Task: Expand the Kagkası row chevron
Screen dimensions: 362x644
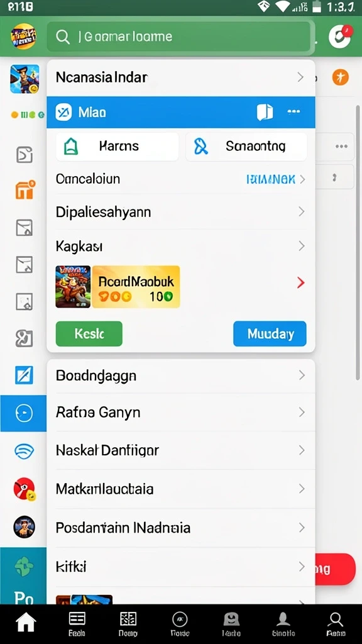Action: [302, 246]
